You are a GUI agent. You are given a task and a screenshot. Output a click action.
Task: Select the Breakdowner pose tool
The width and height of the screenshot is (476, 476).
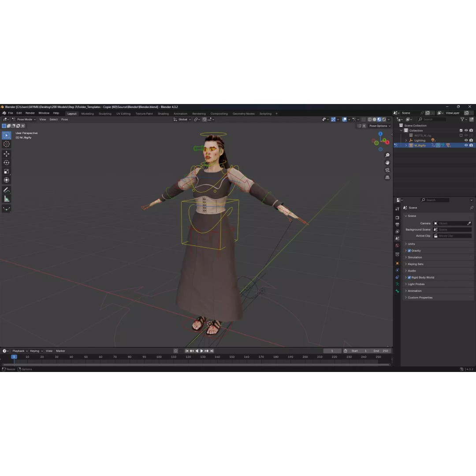coord(6,209)
